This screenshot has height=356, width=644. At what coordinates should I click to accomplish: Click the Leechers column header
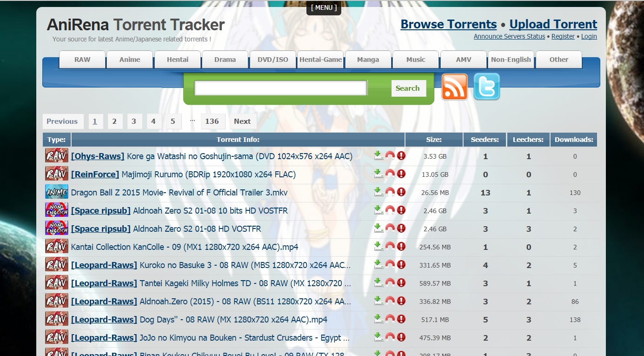[528, 140]
